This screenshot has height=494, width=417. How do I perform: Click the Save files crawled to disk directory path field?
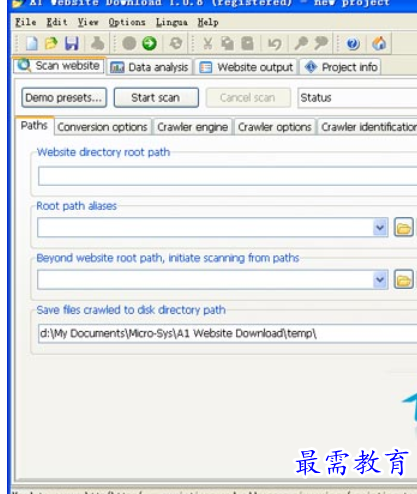[x=228, y=333]
